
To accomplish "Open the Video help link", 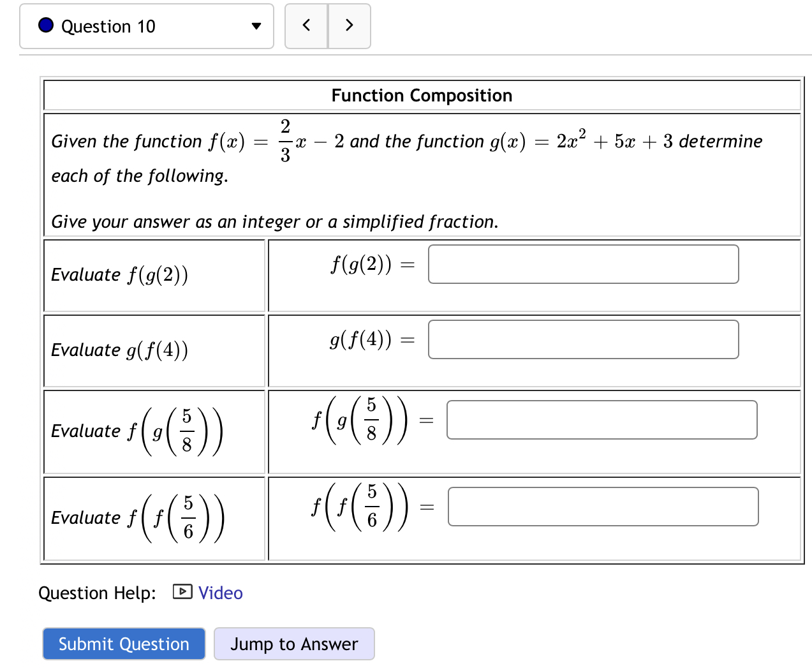I will coord(220,593).
